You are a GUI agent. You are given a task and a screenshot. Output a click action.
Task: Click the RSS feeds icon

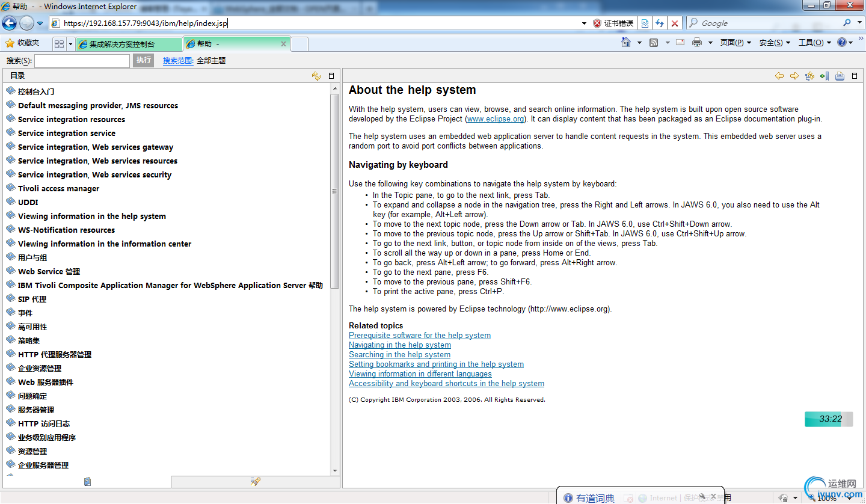[654, 43]
